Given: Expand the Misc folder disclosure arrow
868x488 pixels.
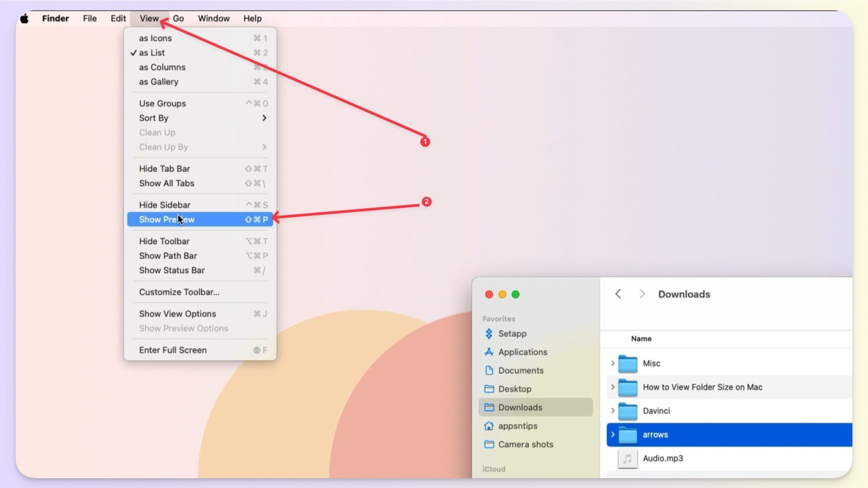Looking at the screenshot, I should [613, 364].
